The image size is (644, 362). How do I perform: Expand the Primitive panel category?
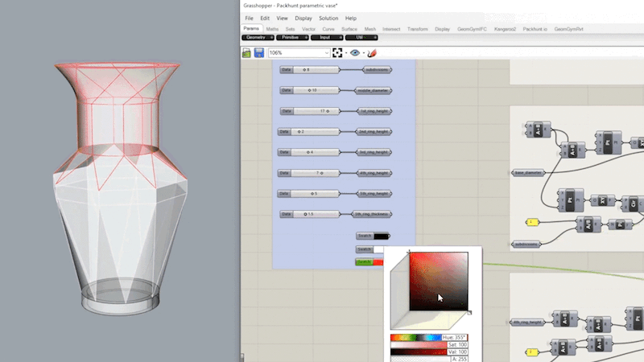tap(292, 37)
